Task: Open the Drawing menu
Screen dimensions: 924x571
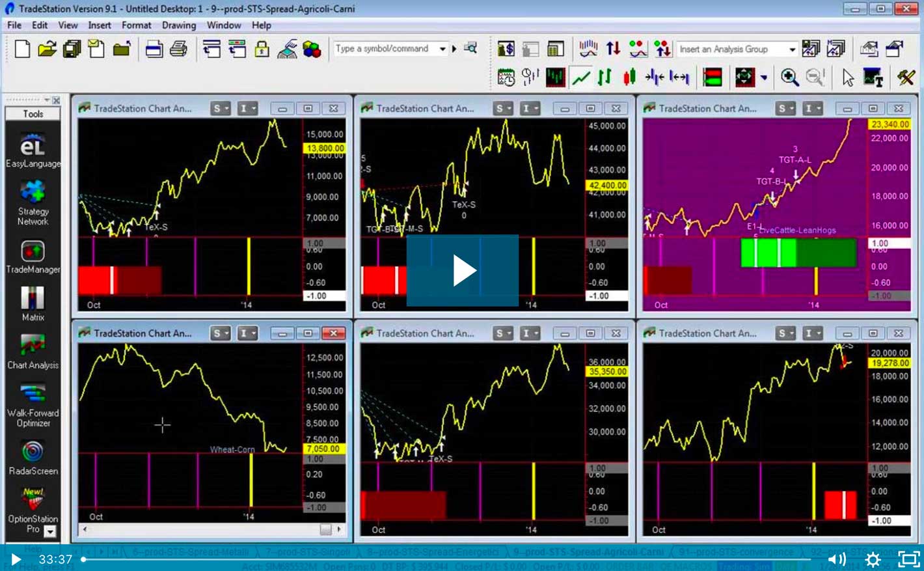Action: click(x=179, y=25)
